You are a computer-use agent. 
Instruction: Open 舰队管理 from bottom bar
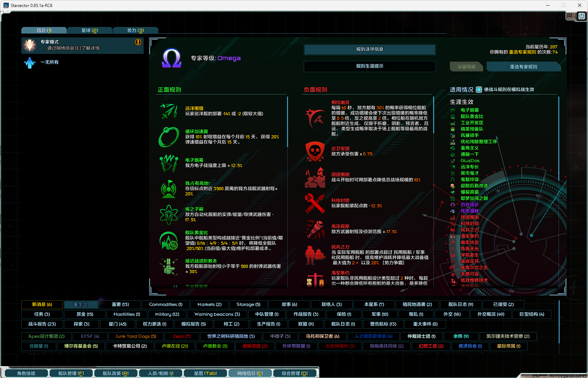point(71,373)
